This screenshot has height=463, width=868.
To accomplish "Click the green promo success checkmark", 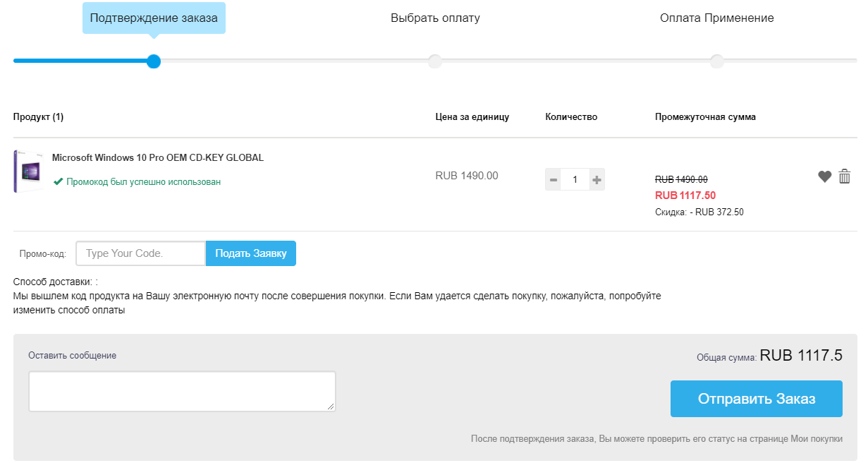I will click(x=58, y=182).
